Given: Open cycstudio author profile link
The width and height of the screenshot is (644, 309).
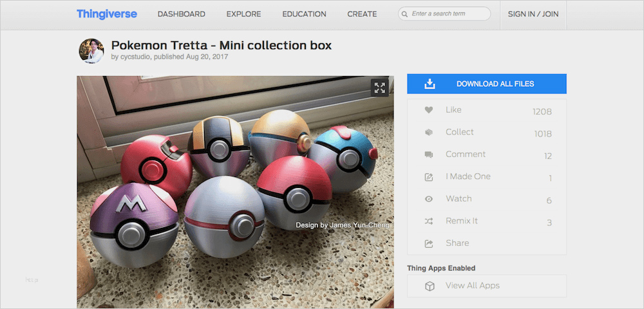Looking at the screenshot, I should [135, 57].
